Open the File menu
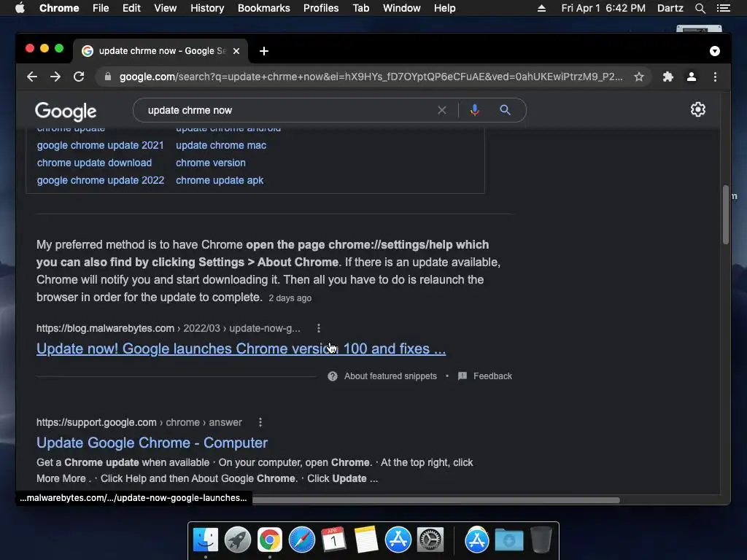 [x=101, y=8]
